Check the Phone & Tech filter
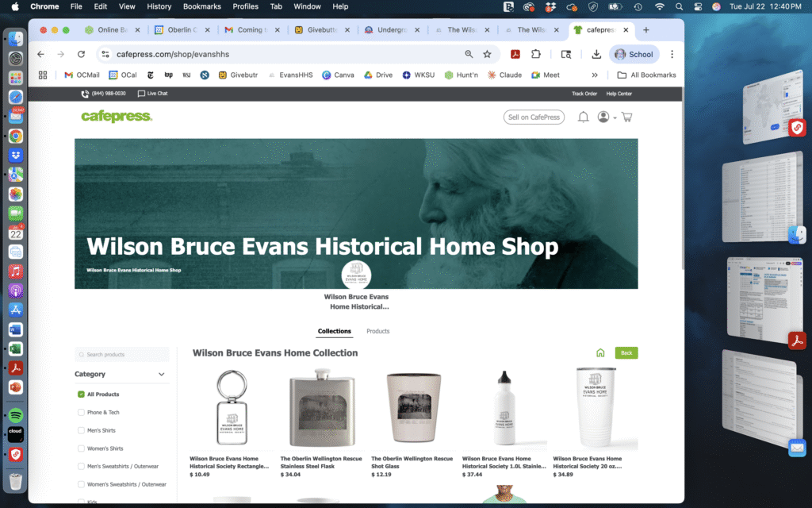The height and width of the screenshot is (508, 812). tap(82, 413)
